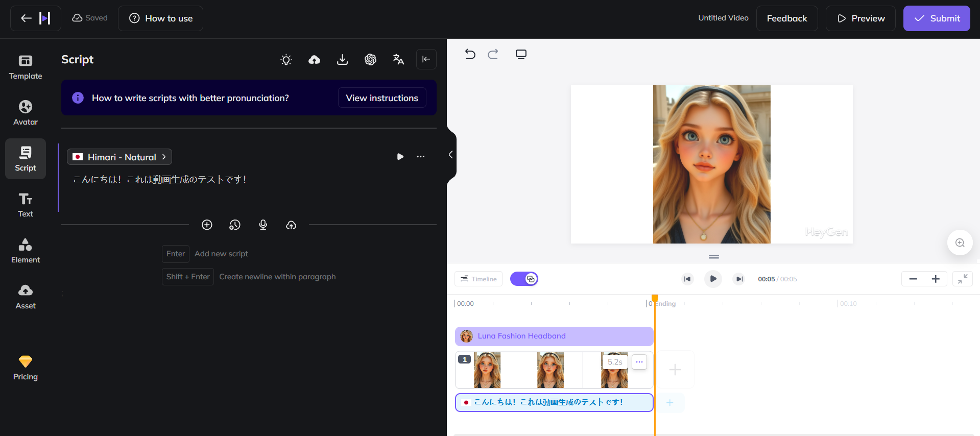Open the How to use guide
The image size is (980, 436).
(x=160, y=18)
